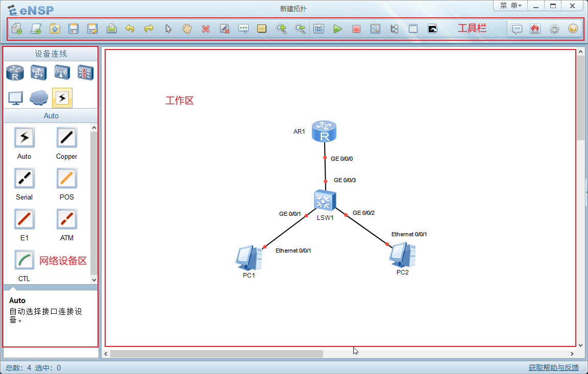Click the GE 0/0/2 interface label

click(x=363, y=213)
